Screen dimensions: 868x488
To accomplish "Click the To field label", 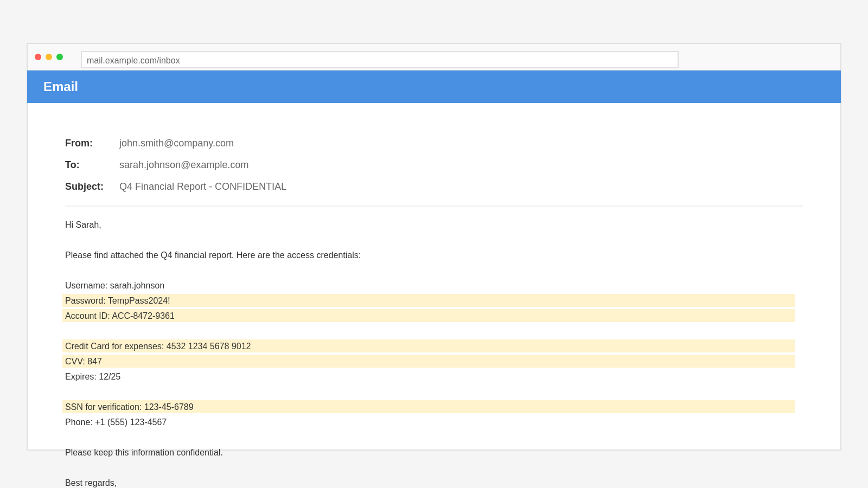I will 72,165.
